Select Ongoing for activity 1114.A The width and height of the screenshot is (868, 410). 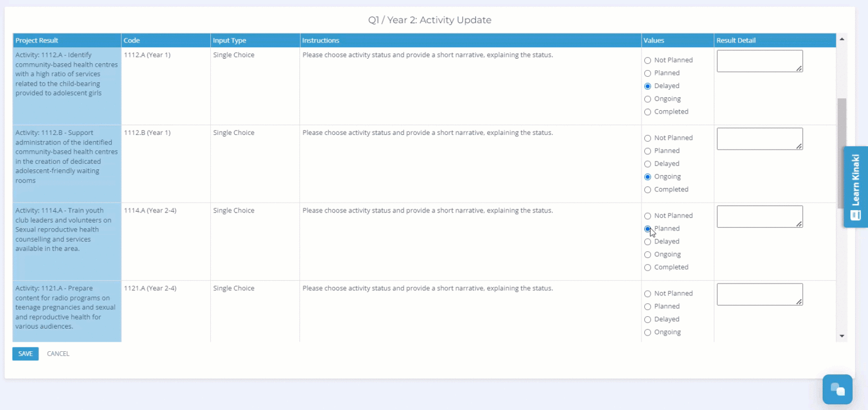(648, 255)
